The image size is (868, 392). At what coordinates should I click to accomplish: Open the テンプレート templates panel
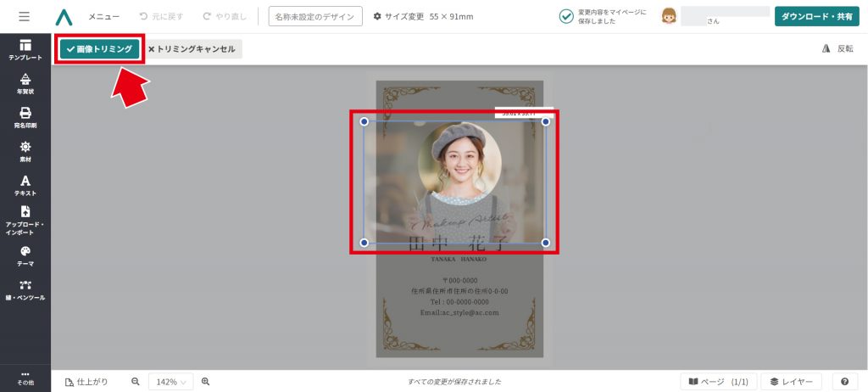click(x=25, y=49)
